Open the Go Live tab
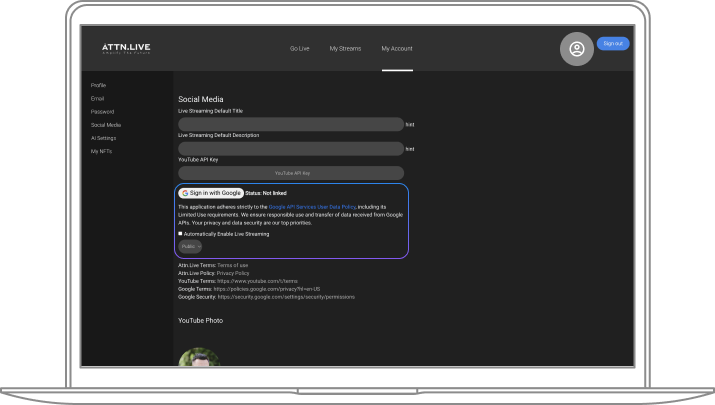Viewport: 715px width, 405px height. pyautogui.click(x=300, y=48)
